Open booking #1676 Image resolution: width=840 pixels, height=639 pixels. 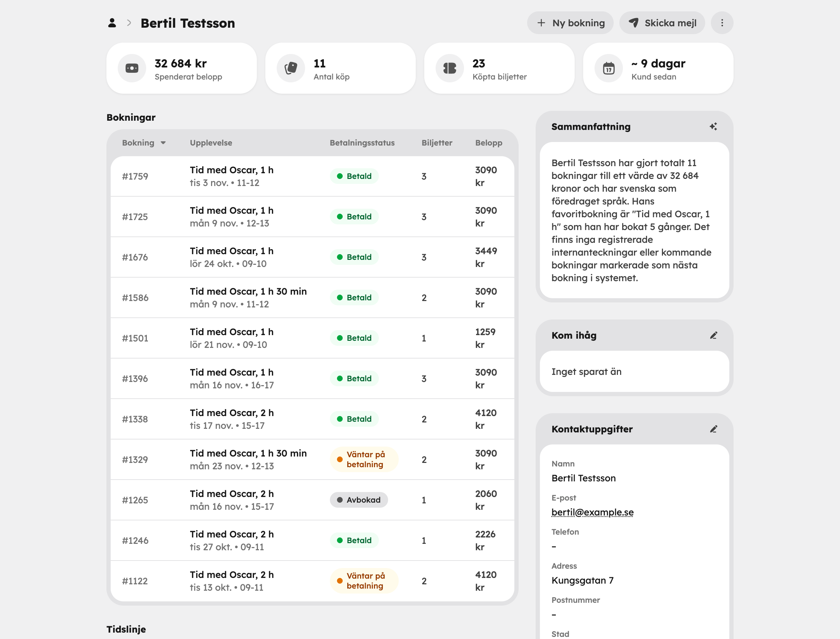point(312,257)
